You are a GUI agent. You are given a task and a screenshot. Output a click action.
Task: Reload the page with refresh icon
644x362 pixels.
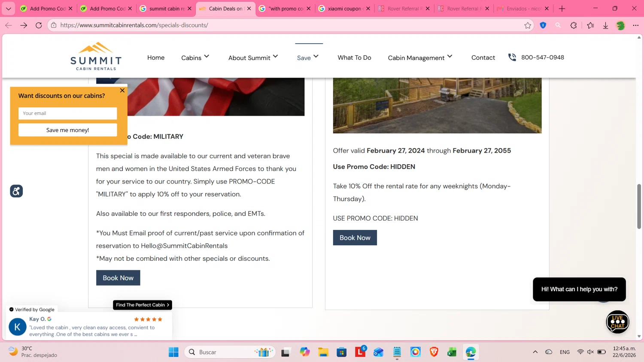tap(39, 25)
